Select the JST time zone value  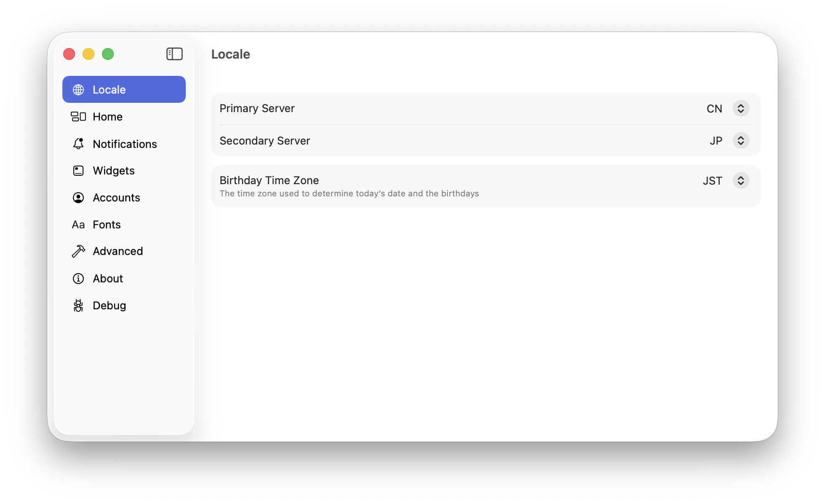coord(712,181)
